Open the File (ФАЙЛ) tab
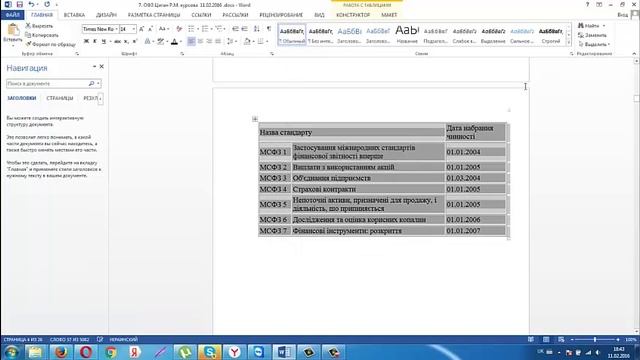The height and width of the screenshot is (360, 640). point(13,15)
